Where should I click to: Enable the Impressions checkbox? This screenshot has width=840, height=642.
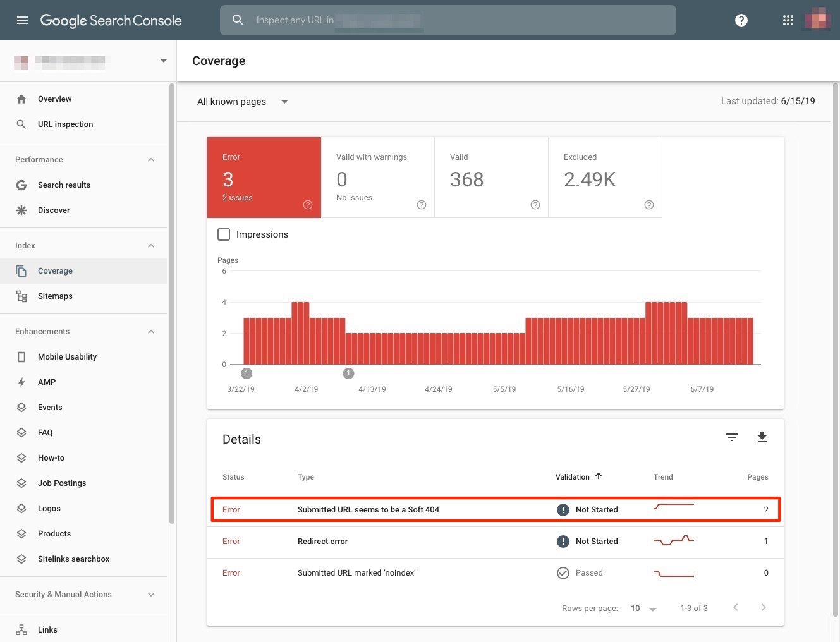click(224, 234)
